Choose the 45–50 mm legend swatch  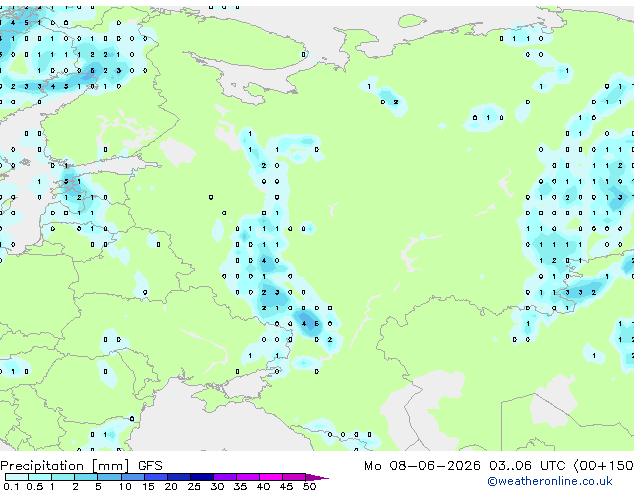[294, 477]
